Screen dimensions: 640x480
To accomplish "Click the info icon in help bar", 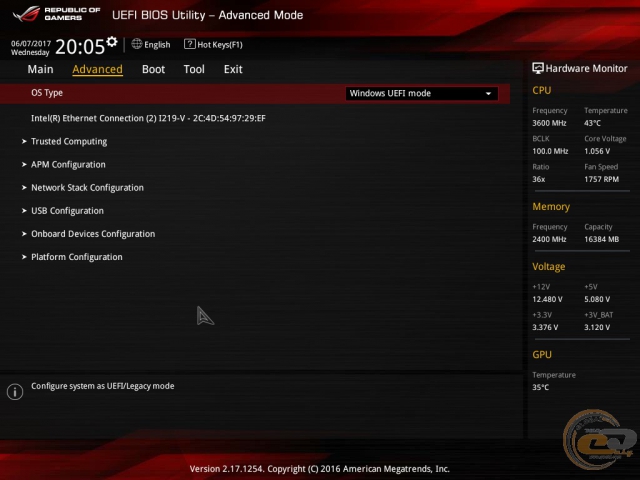I will [x=15, y=392].
